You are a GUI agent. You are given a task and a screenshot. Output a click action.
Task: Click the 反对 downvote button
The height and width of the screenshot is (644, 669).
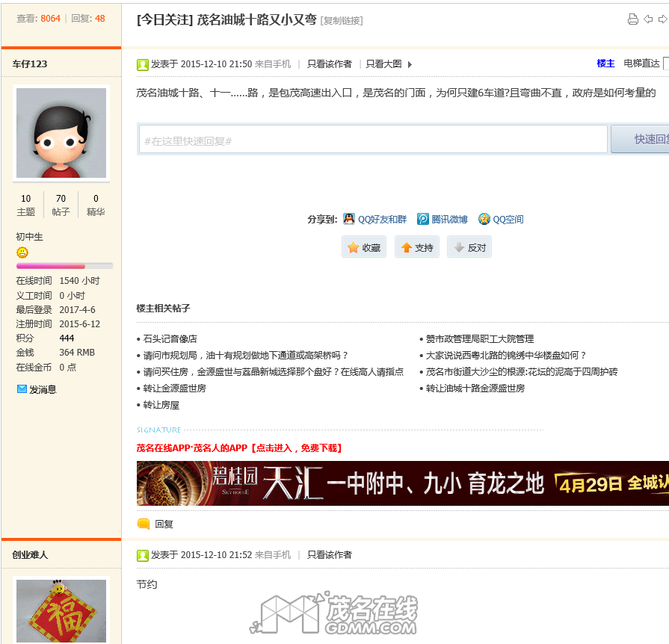pyautogui.click(x=469, y=247)
